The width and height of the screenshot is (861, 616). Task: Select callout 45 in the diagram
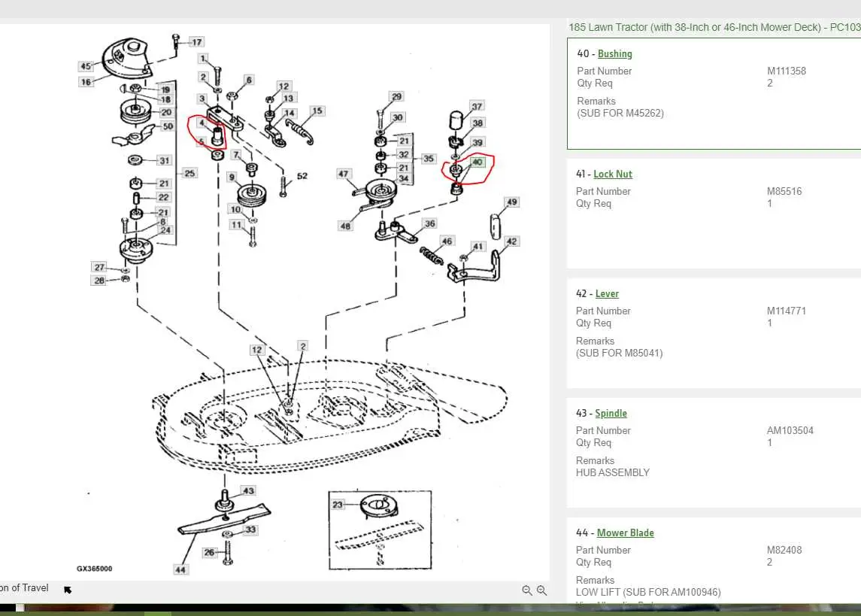click(86, 66)
